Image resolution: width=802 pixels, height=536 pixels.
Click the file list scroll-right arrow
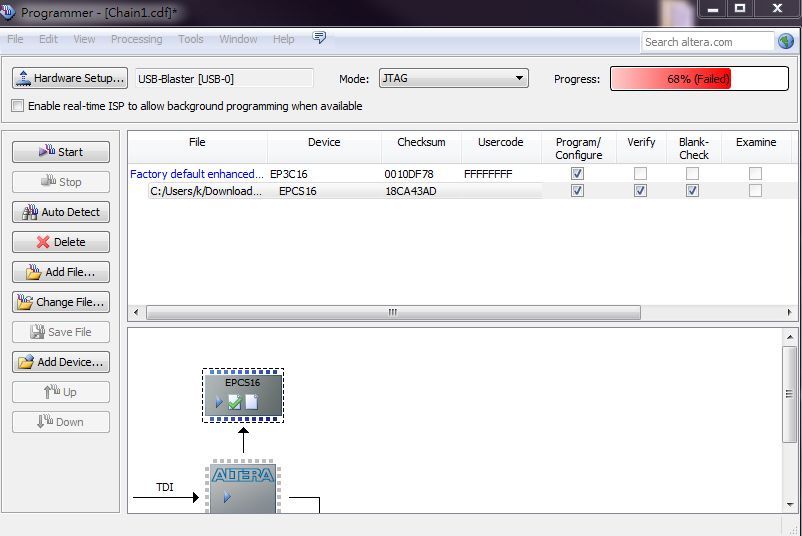tap(790, 312)
